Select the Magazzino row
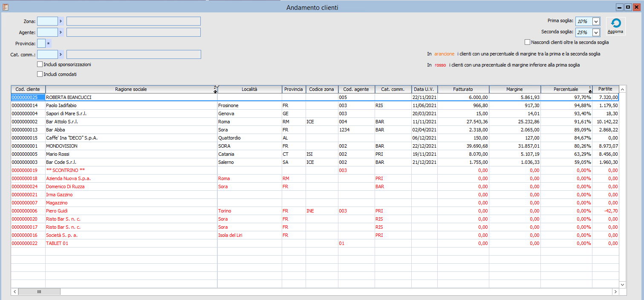Image resolution: width=644 pixels, height=300 pixels. [x=315, y=203]
